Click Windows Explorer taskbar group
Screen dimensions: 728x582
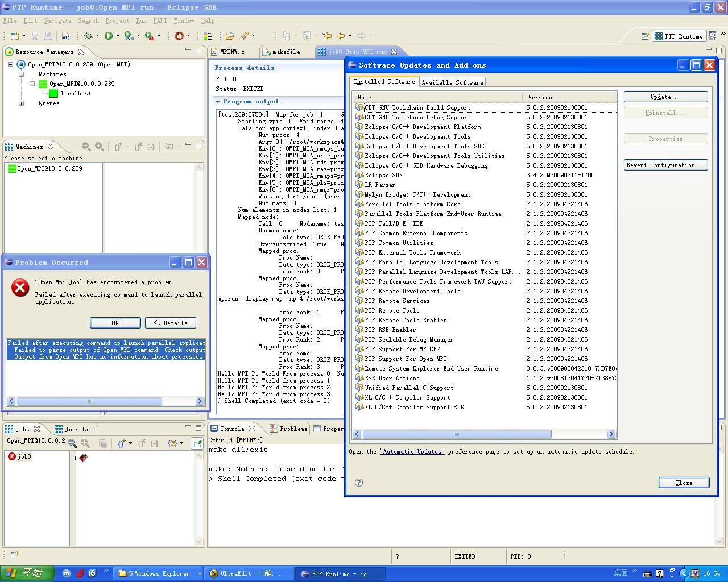(x=157, y=573)
